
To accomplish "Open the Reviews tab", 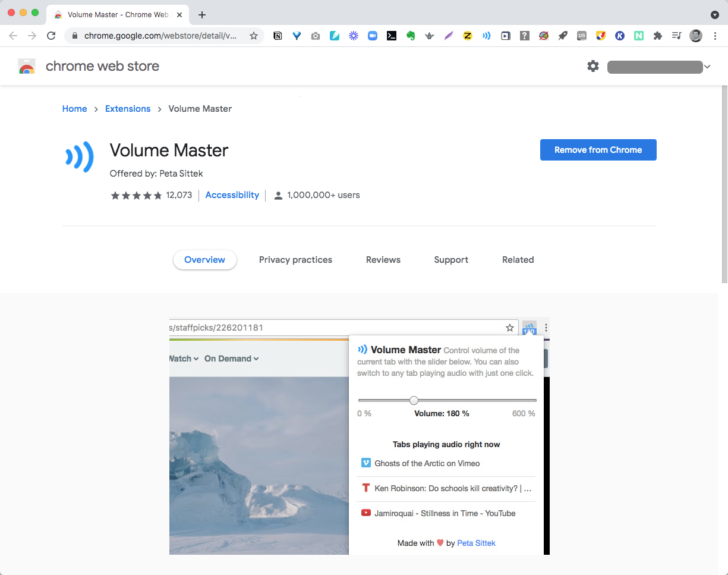I will [x=383, y=260].
